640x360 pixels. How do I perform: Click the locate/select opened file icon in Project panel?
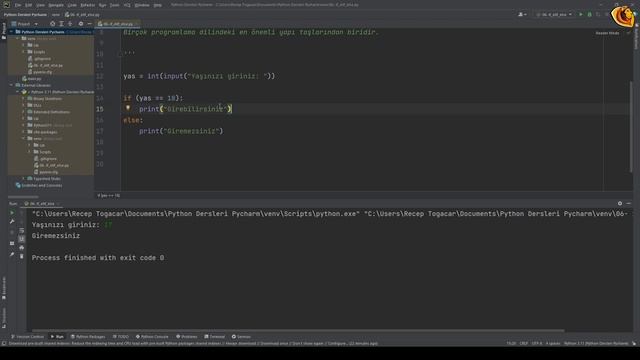coord(53,24)
